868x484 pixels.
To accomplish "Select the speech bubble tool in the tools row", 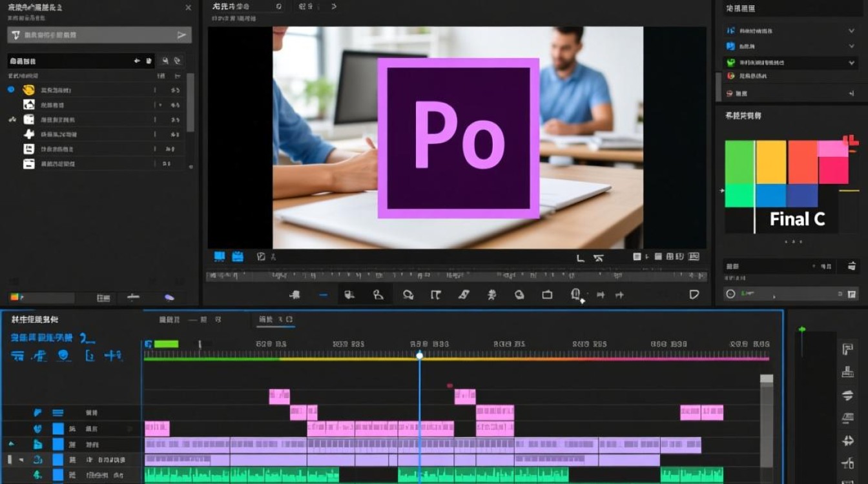I will coord(408,295).
